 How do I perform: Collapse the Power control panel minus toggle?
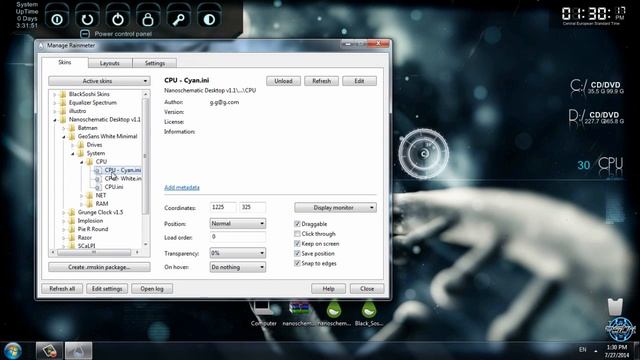tap(84, 34)
